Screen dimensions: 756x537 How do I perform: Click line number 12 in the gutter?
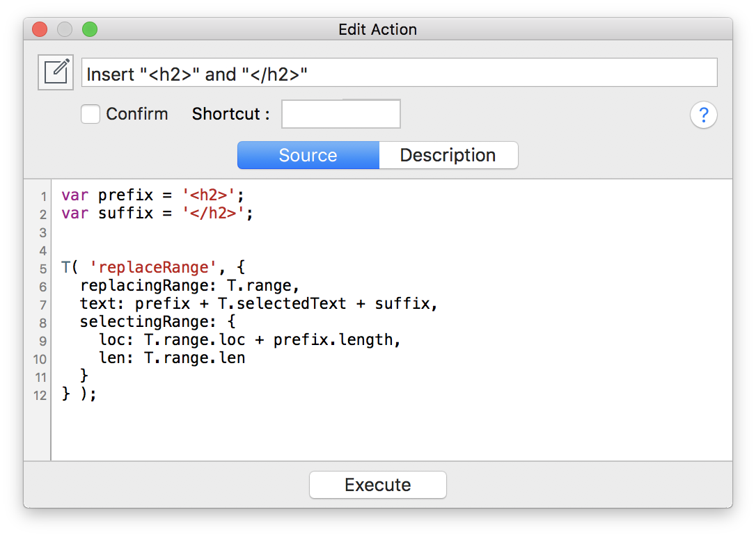pos(42,394)
